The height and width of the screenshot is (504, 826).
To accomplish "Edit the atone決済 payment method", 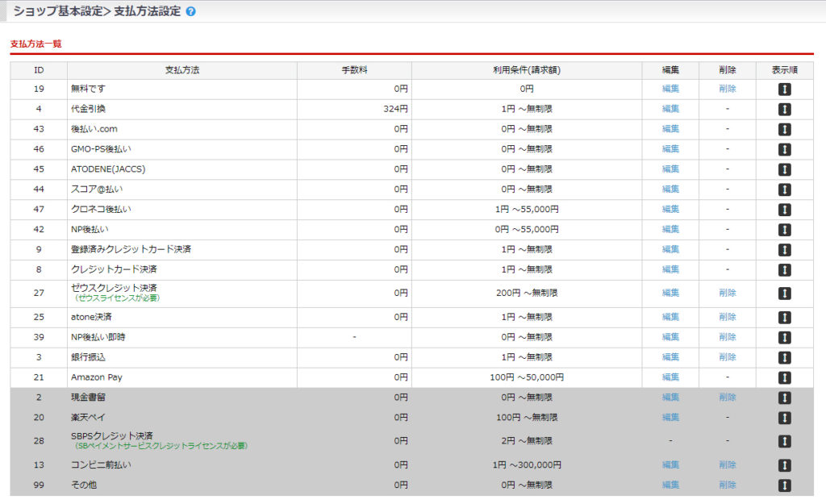I will 670,317.
